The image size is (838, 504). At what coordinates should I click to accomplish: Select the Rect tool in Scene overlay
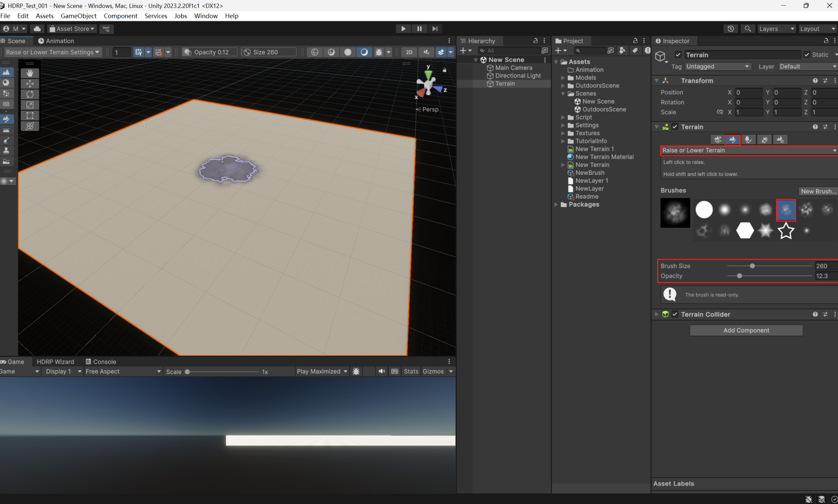click(x=30, y=116)
